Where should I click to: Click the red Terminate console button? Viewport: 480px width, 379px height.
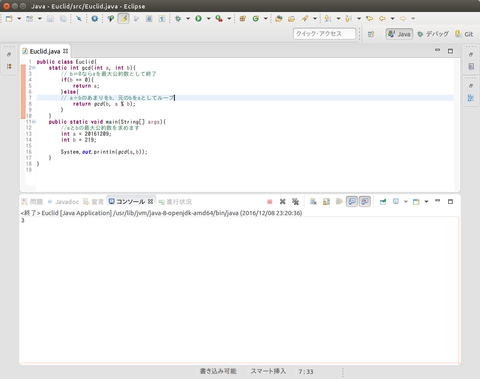tap(270, 201)
